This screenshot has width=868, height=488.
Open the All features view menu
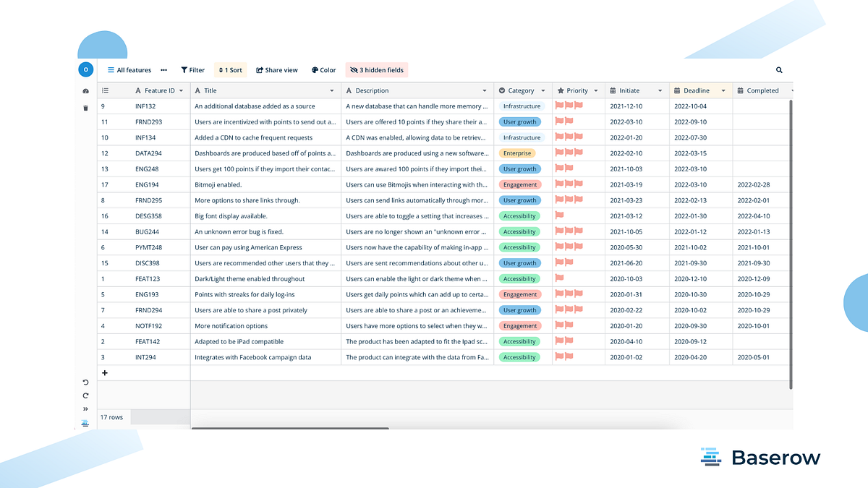[129, 69]
